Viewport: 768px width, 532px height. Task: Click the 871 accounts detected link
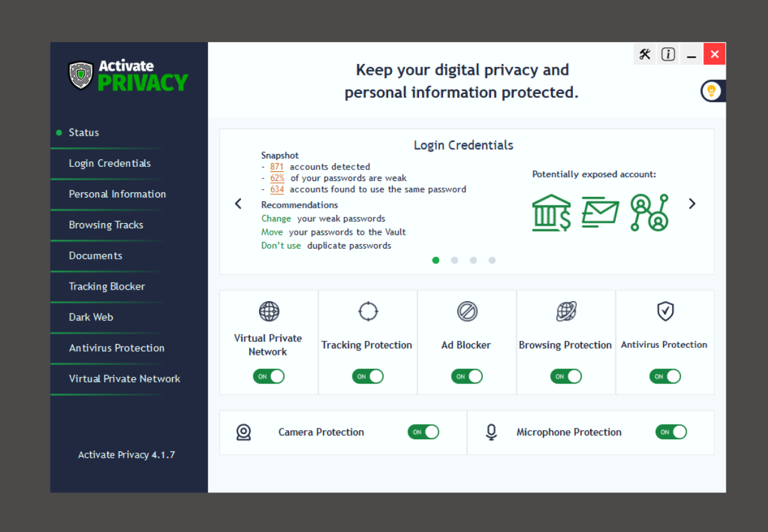[276, 167]
